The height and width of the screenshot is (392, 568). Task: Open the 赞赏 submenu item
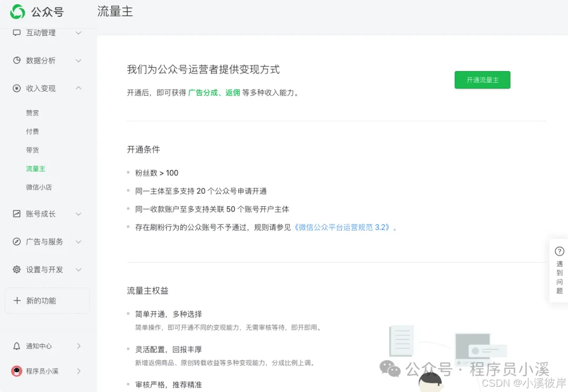coord(32,113)
